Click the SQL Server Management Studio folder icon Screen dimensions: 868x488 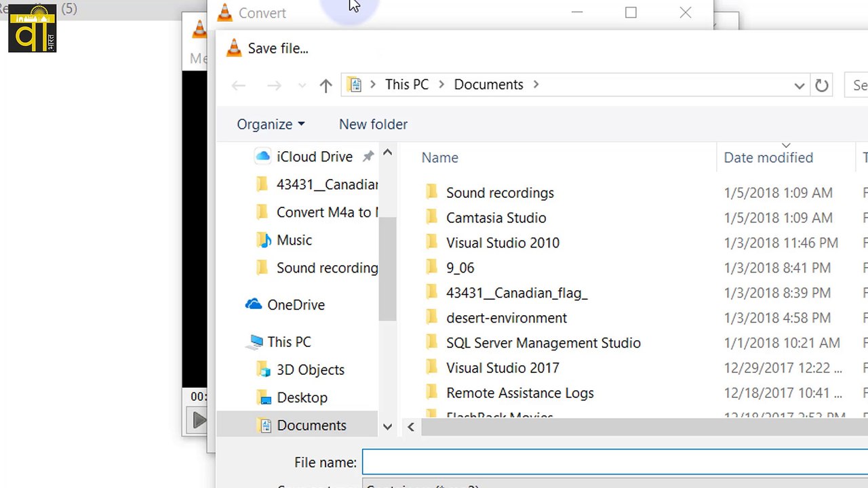click(432, 343)
